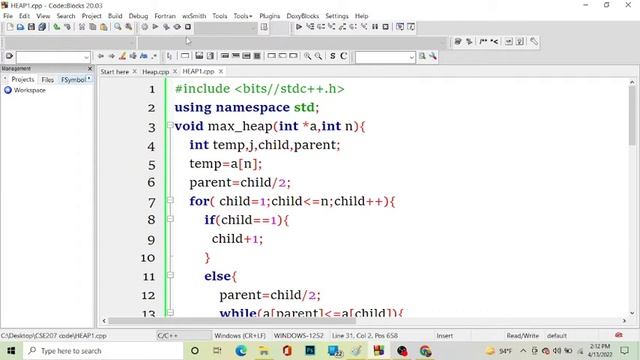Click the Stop debugger icon
The width and height of the screenshot is (640, 360).
385,27
